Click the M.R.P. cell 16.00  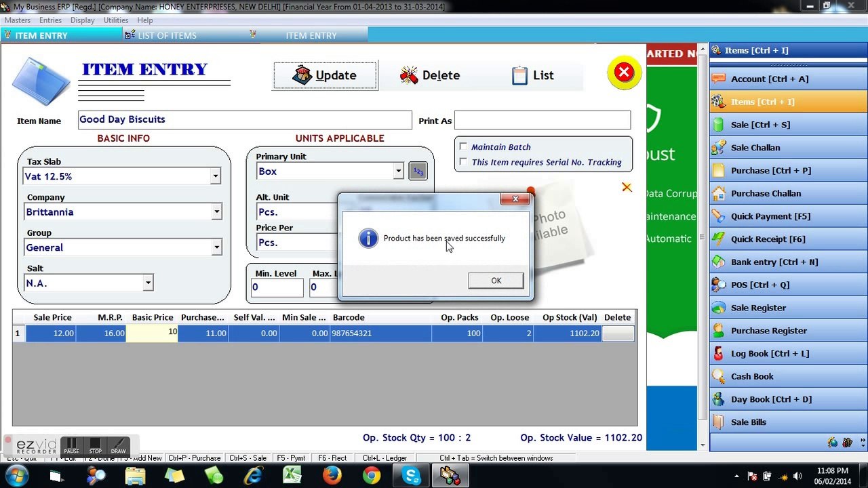pyautogui.click(x=100, y=333)
